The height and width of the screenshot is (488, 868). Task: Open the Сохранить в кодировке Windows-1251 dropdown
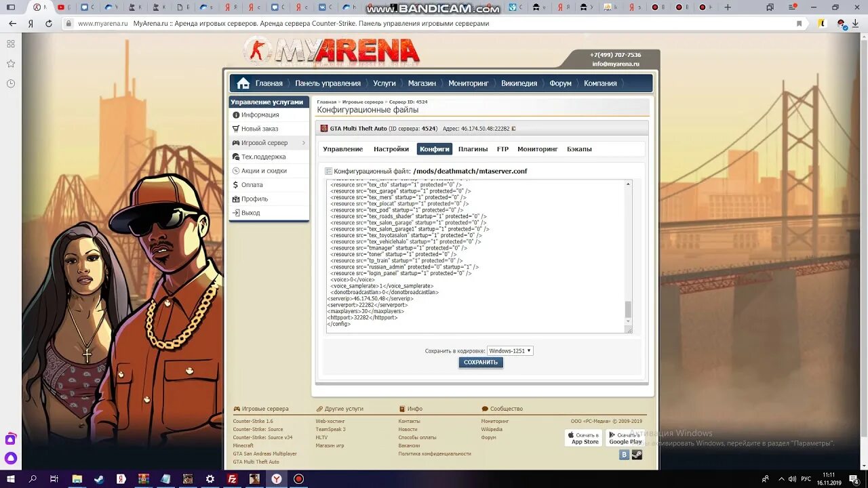(x=510, y=350)
